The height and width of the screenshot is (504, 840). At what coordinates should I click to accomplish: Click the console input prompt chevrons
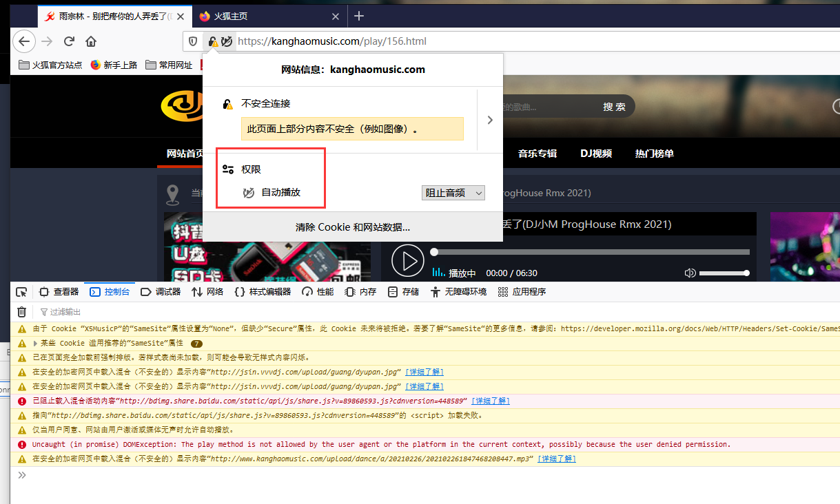pos(22,475)
